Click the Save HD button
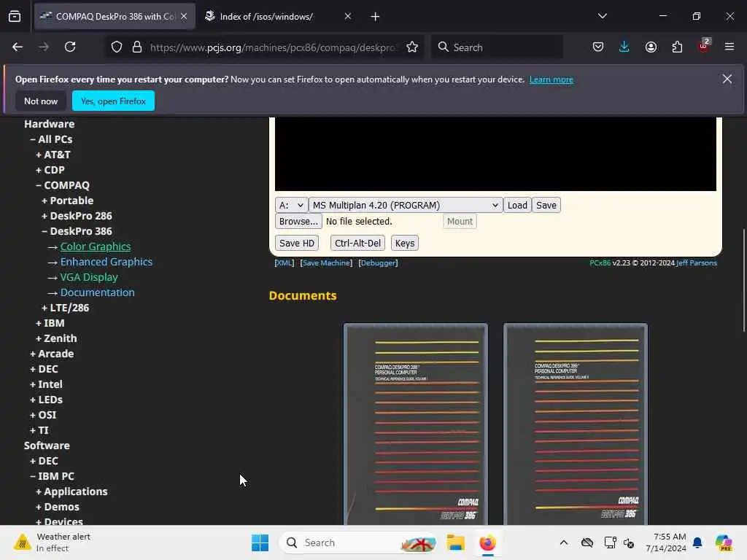This screenshot has width=747, height=560. click(x=297, y=244)
